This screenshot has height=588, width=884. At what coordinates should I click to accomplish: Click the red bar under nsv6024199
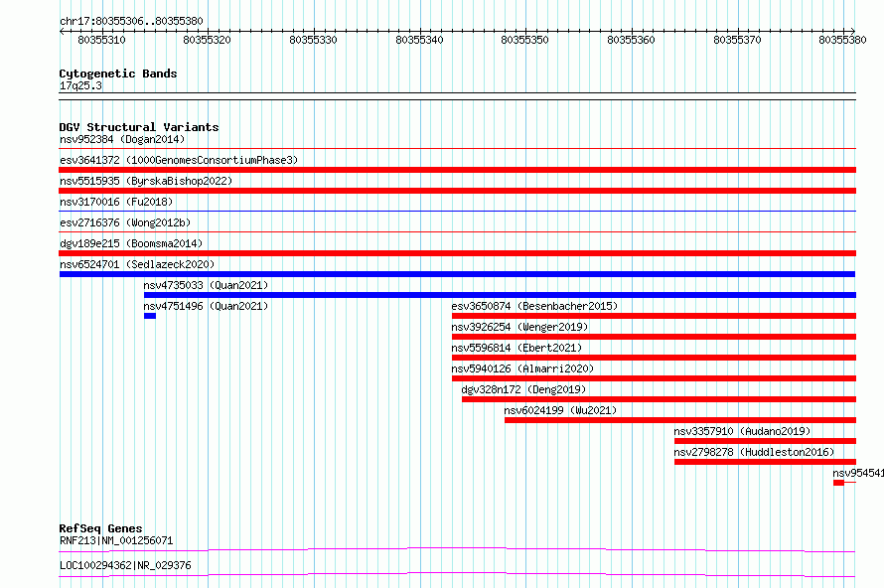pyautogui.click(x=680, y=420)
